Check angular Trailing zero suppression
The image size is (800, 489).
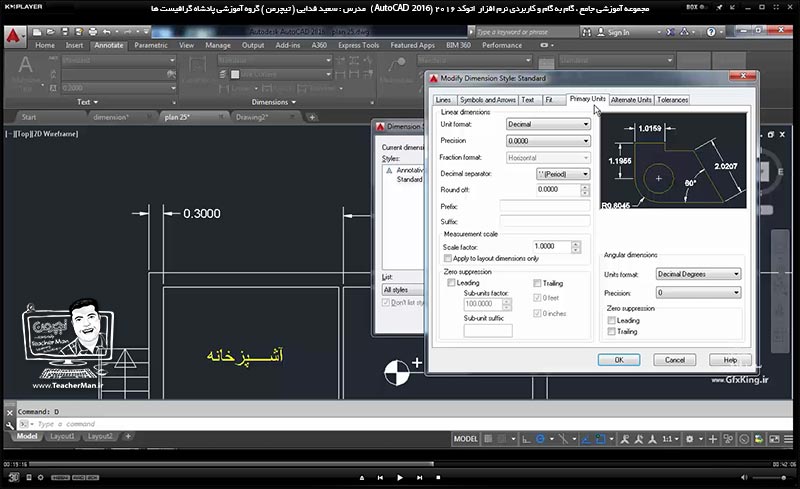pos(611,332)
